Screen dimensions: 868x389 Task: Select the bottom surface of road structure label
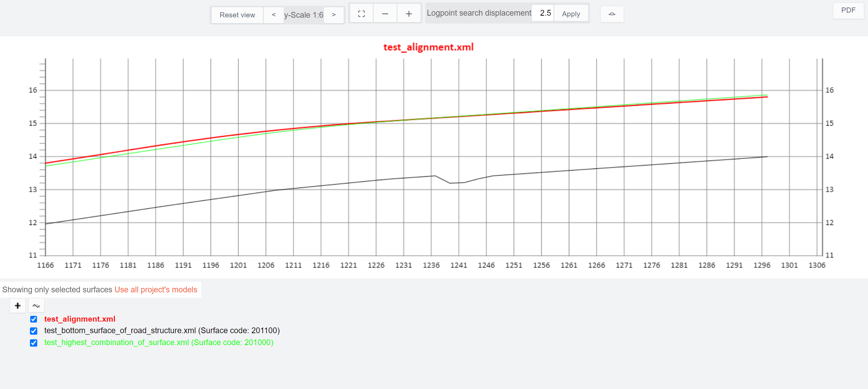(162, 330)
